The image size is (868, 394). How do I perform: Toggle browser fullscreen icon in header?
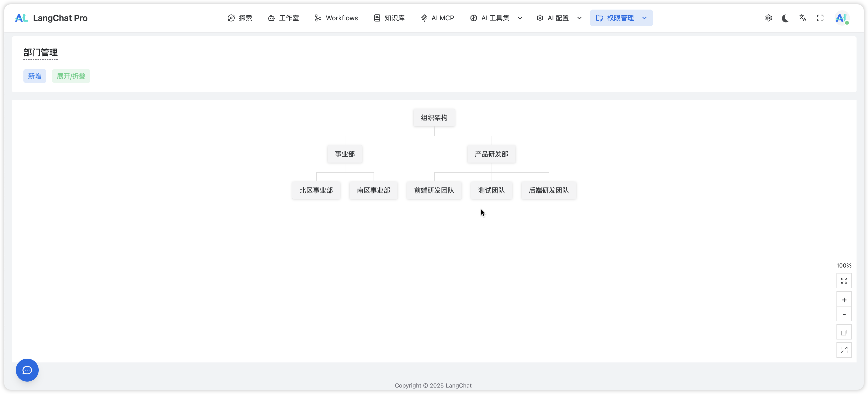pyautogui.click(x=820, y=18)
